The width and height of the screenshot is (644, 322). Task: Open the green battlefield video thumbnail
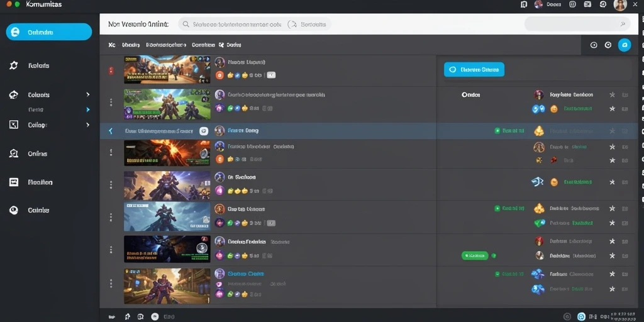tap(167, 104)
